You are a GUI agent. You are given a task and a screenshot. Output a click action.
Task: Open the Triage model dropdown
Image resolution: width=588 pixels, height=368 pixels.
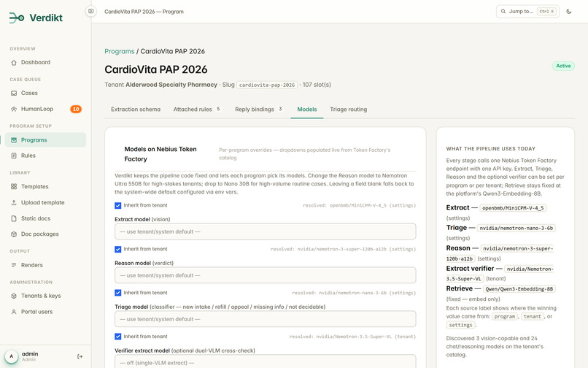coord(265,319)
